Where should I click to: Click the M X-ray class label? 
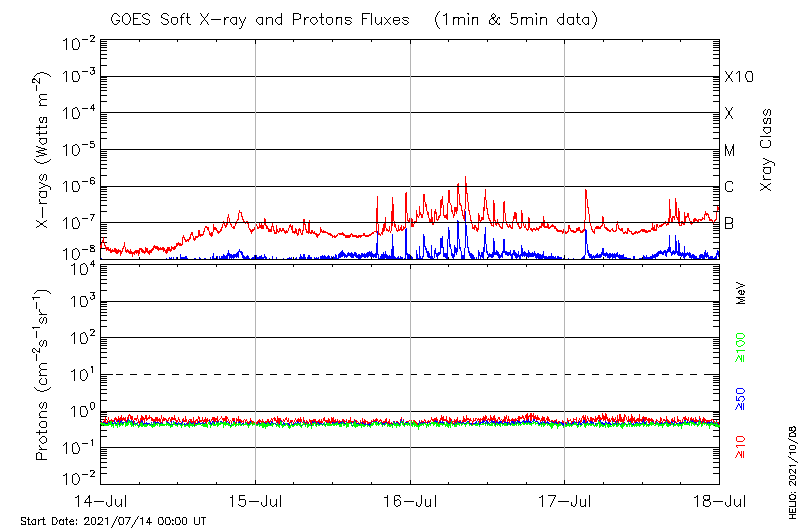(x=730, y=151)
